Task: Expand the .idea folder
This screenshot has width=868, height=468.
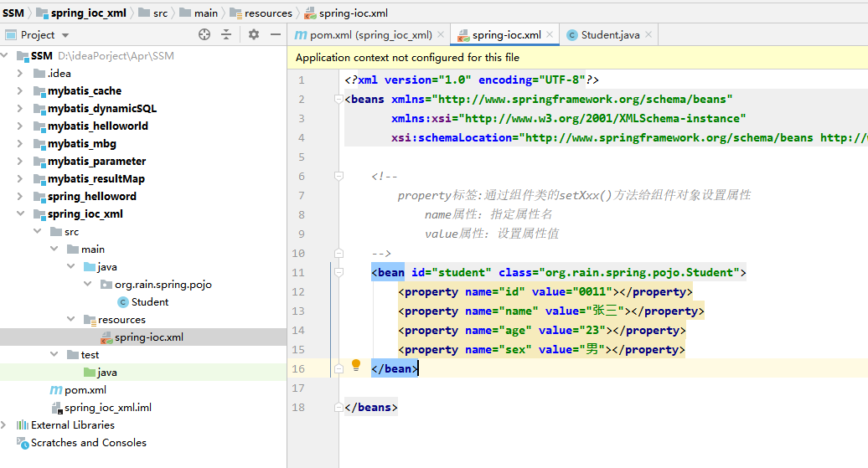Action: coord(20,73)
